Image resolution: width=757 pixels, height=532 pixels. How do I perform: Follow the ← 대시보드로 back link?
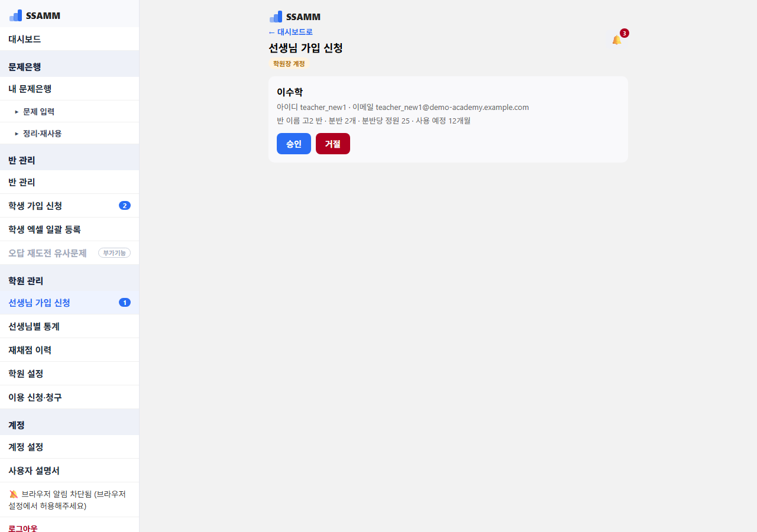[290, 32]
